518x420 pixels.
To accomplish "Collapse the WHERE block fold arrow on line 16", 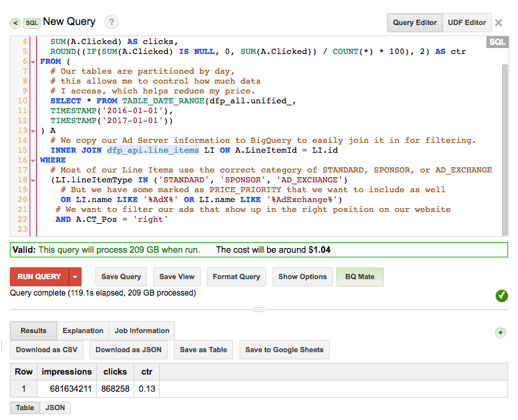I will (33, 161).
